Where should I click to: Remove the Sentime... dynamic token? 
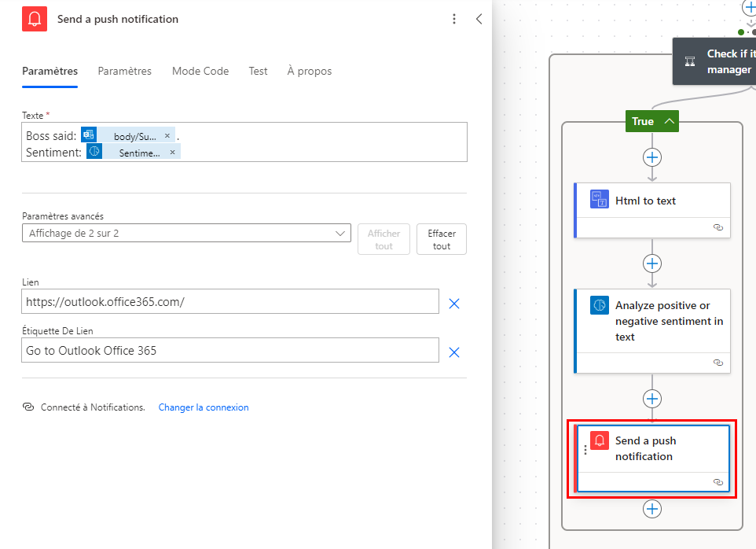click(x=172, y=152)
